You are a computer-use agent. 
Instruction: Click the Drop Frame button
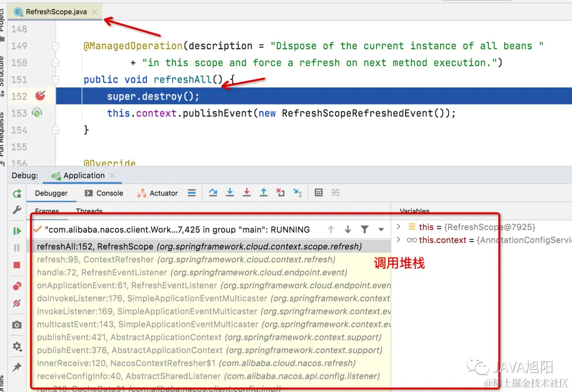[280, 192]
